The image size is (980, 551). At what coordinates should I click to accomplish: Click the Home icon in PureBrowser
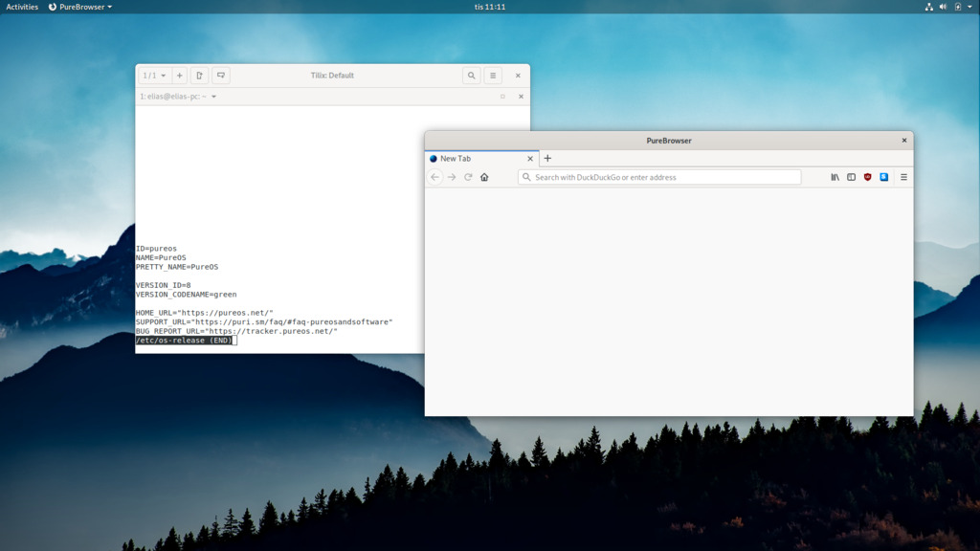(x=484, y=177)
